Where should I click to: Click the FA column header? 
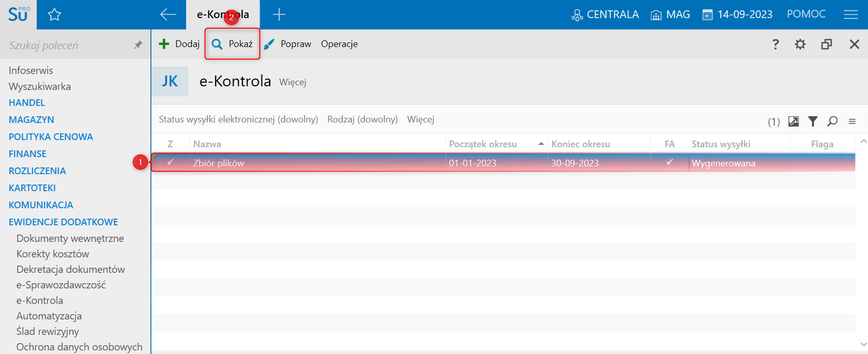pyautogui.click(x=669, y=144)
